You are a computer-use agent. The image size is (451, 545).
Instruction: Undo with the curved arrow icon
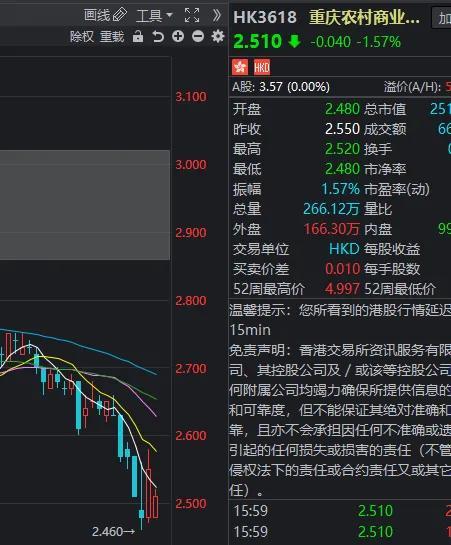pyautogui.click(x=158, y=36)
